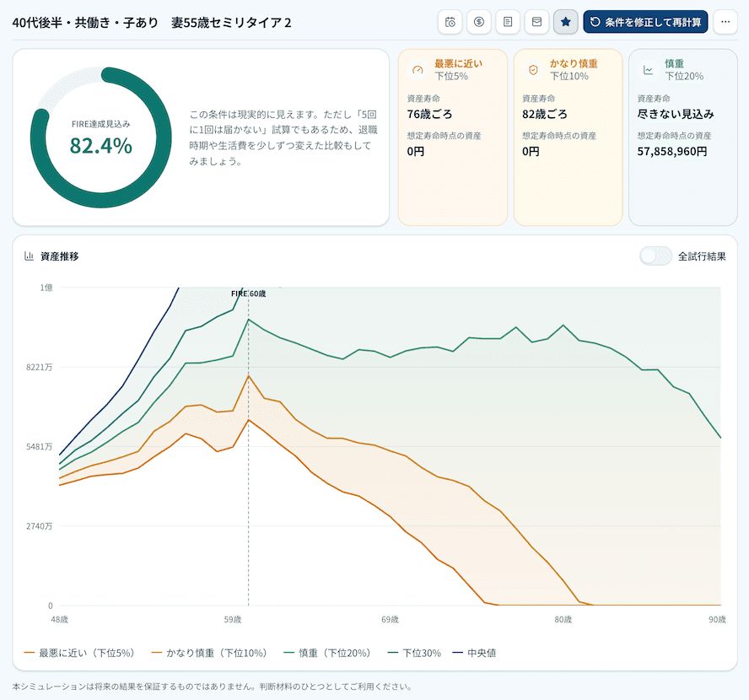Click the FIRE 60歳 marker on chart
749x700 pixels.
coord(248,293)
